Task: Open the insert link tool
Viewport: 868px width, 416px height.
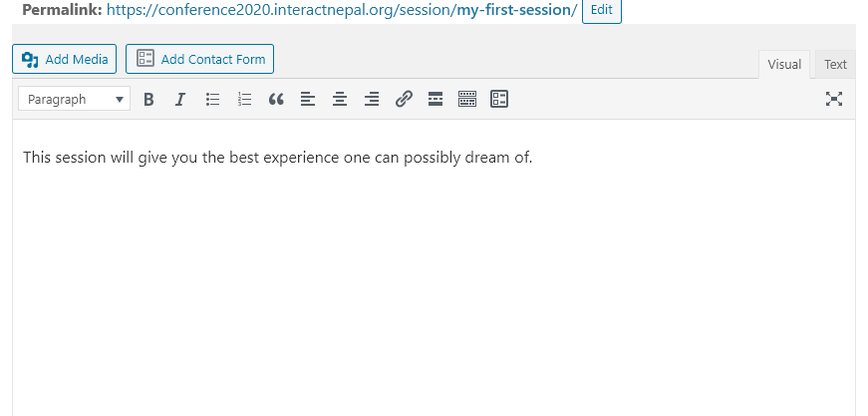Action: coord(404,99)
